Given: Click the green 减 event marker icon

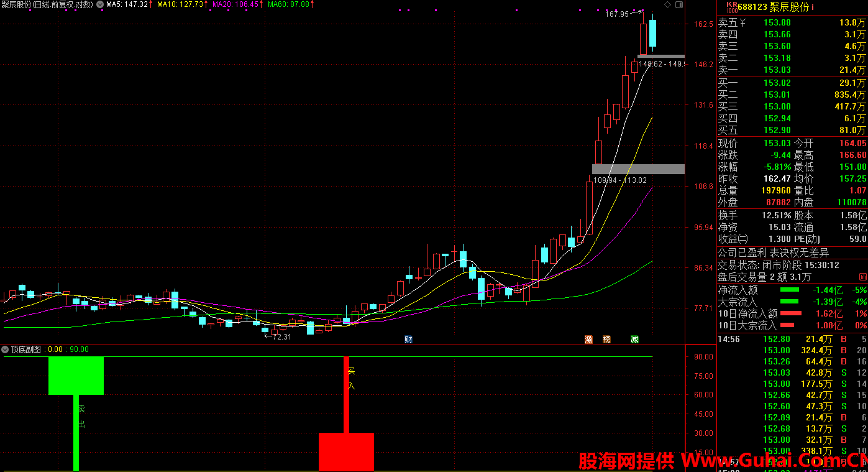Looking at the screenshot, I should pos(634,339).
